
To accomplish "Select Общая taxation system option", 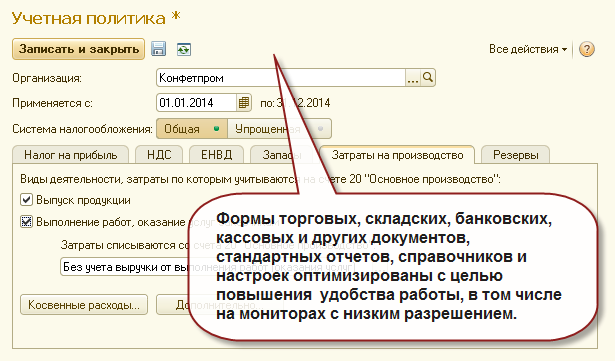I will pos(192,129).
